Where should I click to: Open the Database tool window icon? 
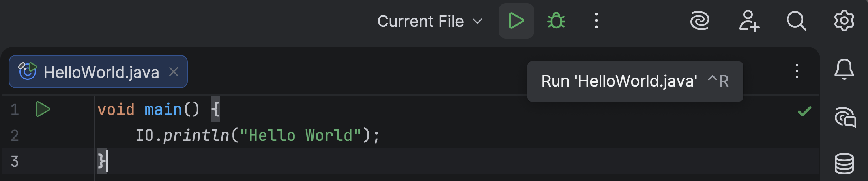844,163
